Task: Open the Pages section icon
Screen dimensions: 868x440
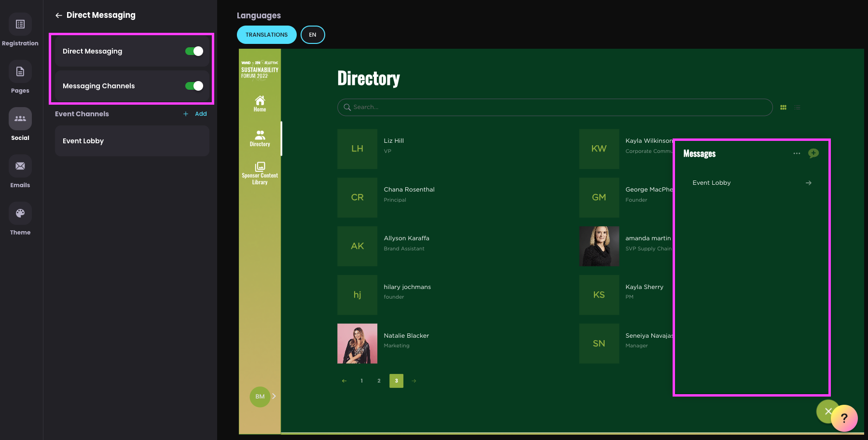Action: click(x=20, y=71)
